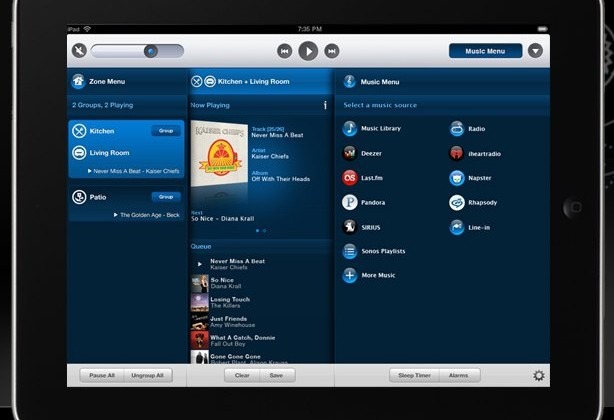Open the iheartradio source
Screen dimensions: 614x420
pyautogui.click(x=457, y=153)
